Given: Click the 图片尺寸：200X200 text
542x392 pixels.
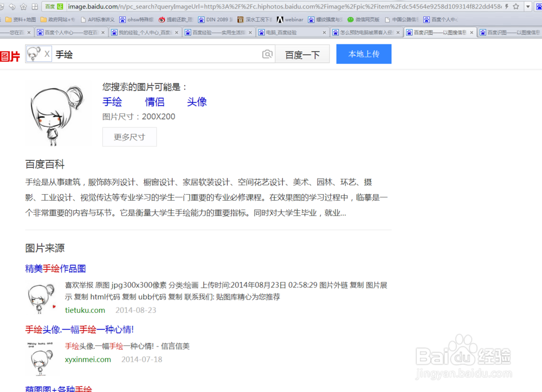Looking at the screenshot, I should coord(139,117).
